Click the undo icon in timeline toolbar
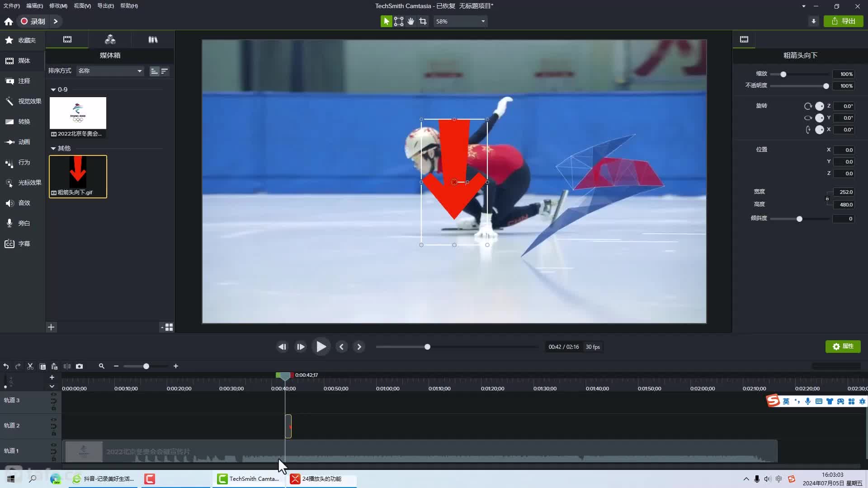Viewport: 868px width, 488px height. pos(6,366)
